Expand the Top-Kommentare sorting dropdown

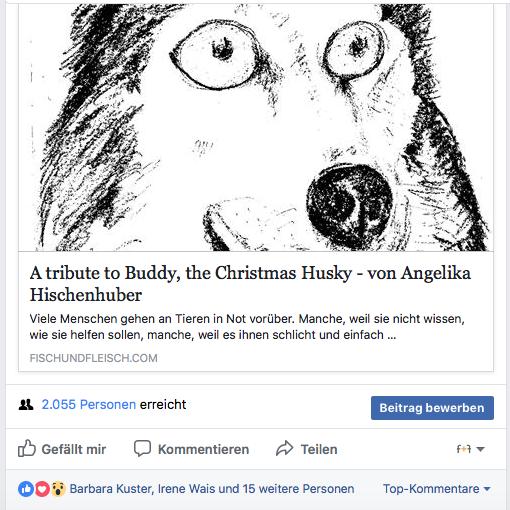(x=437, y=489)
